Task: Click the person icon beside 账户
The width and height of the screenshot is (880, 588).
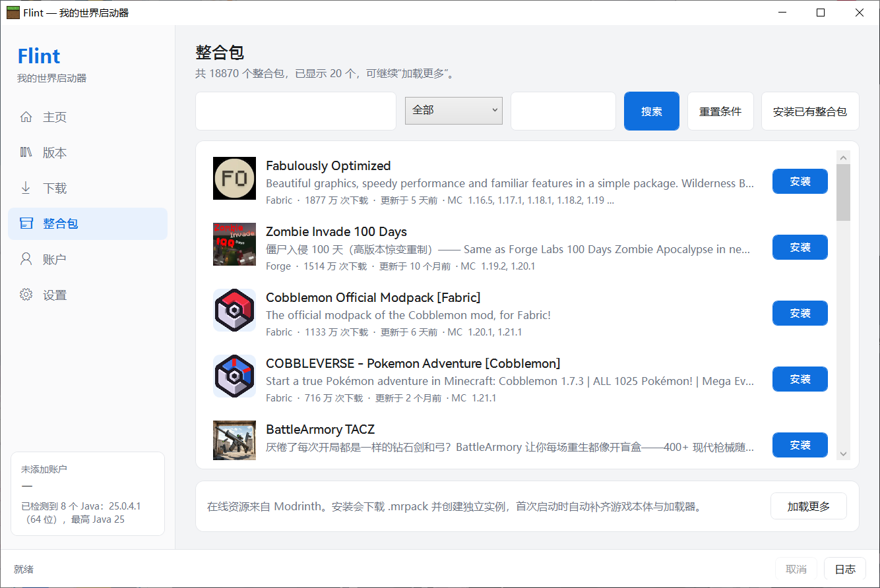Action: [26, 260]
